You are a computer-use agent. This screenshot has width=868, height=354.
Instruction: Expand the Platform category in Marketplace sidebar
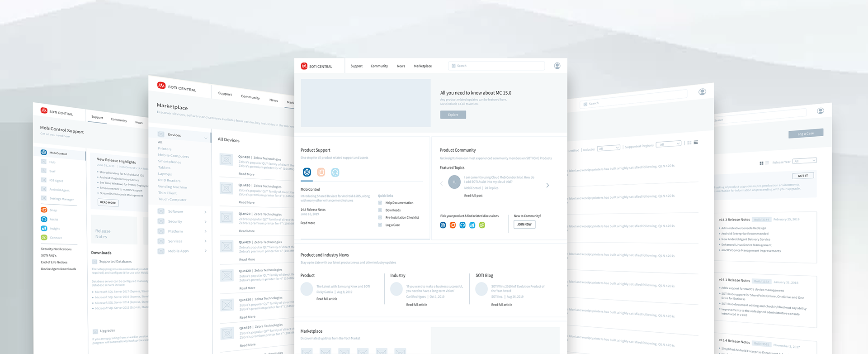[205, 231]
